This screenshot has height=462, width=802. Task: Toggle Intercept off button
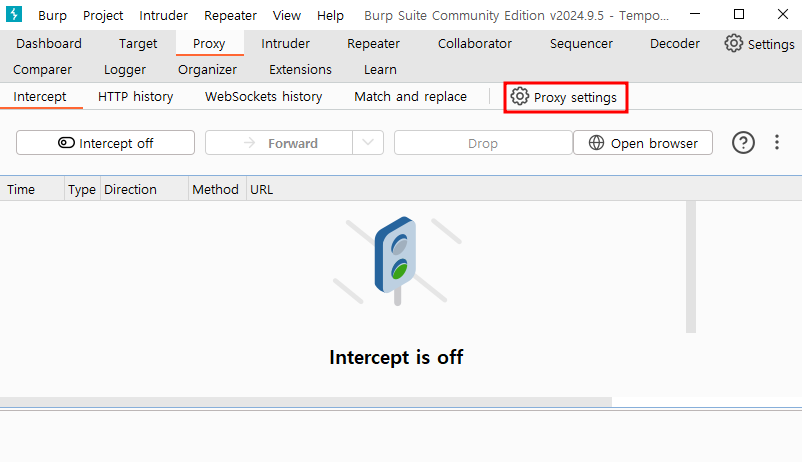click(x=105, y=143)
